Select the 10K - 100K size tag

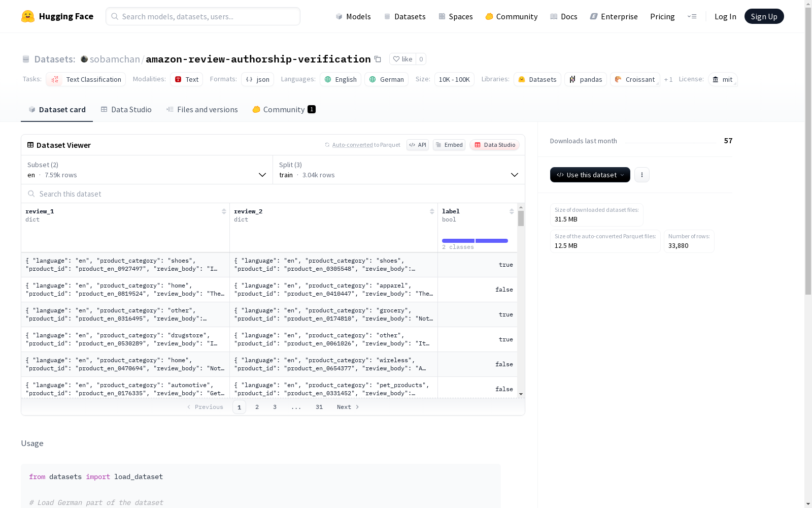coord(454,79)
